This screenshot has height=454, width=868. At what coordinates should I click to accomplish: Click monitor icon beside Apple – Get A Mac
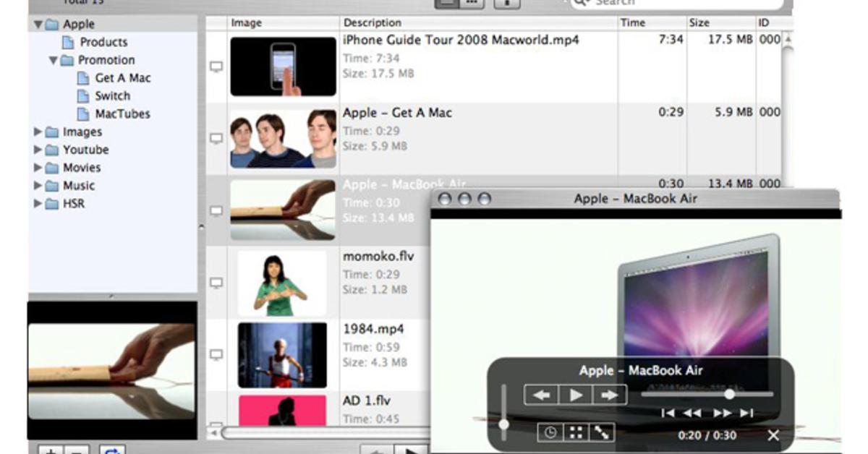coord(216,138)
